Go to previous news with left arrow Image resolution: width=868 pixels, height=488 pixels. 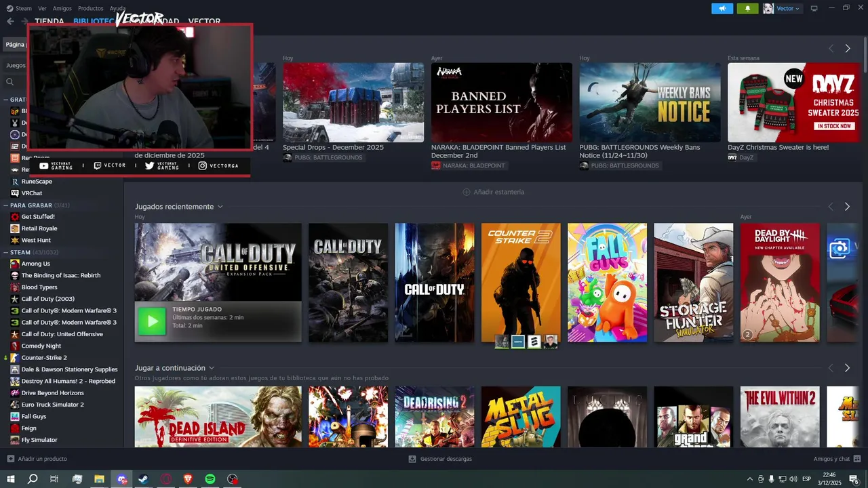click(831, 49)
